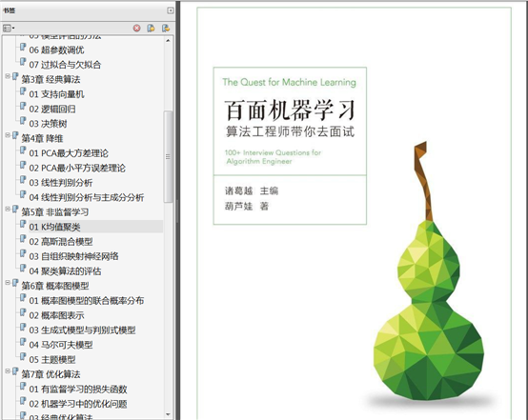Click the bookmark icon beside 02 PCA最小平方误差理论

23,166
